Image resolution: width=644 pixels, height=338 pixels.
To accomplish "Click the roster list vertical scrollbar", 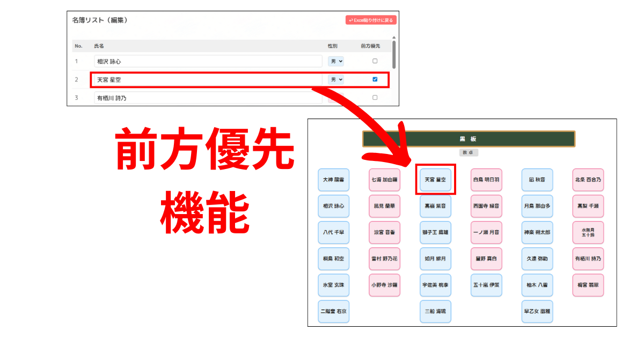I will coord(394,54).
